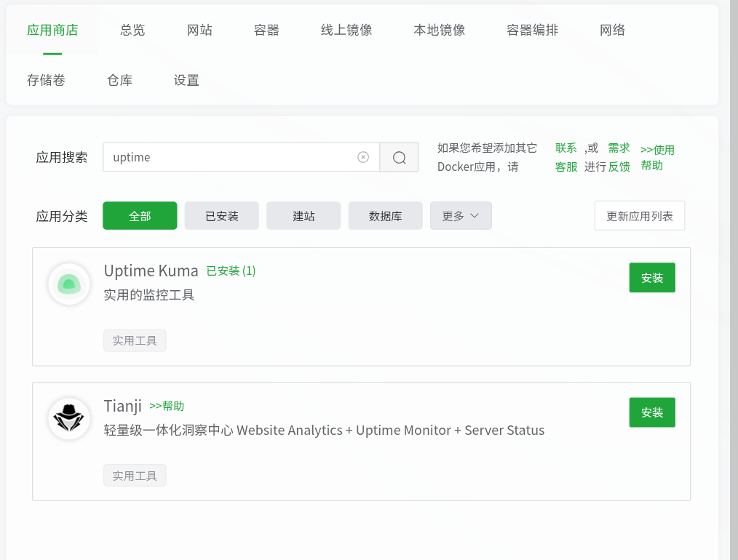Switch to the 总览 tab

[x=132, y=30]
